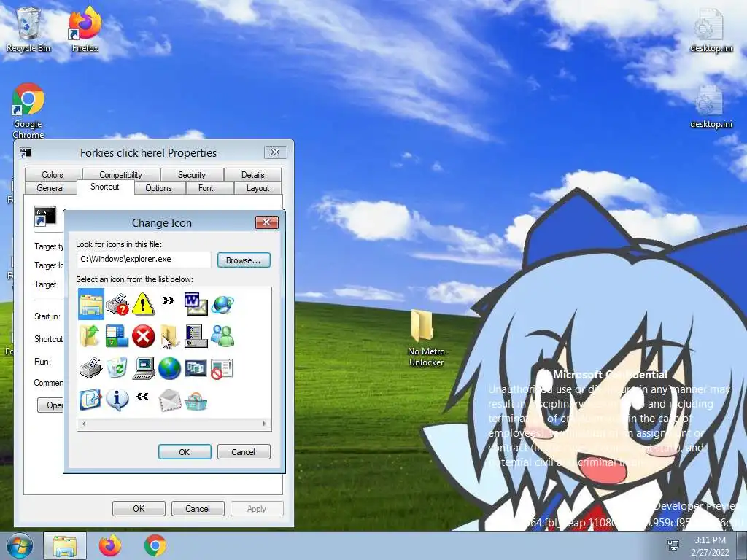Select the Firefox desktop shortcut
Screen dimensions: 747x560
click(x=85, y=30)
